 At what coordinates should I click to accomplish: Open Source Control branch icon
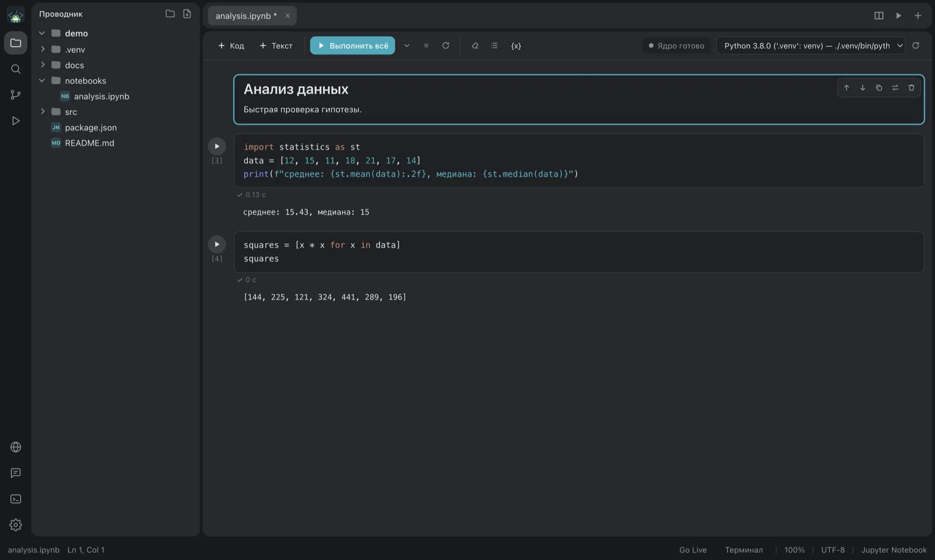click(16, 95)
